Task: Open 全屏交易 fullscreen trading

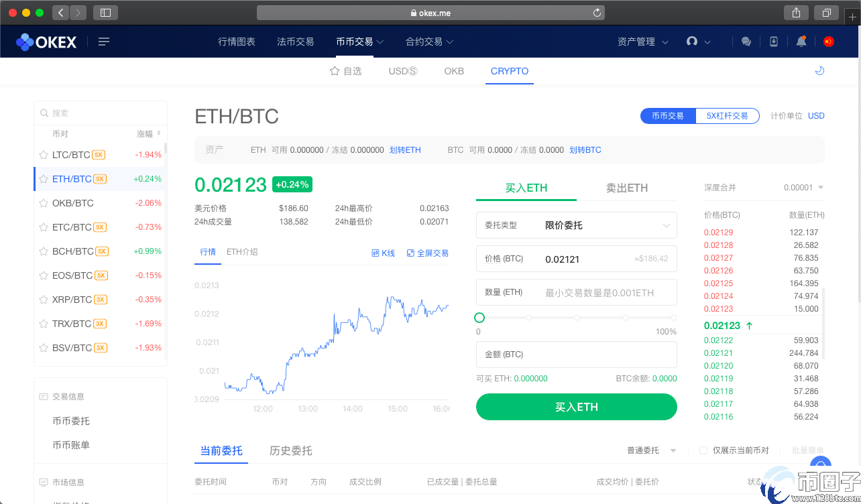Action: click(428, 253)
